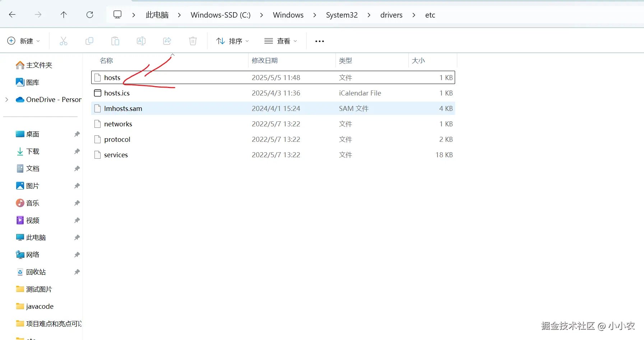644x340 pixels.
Task: Go to Windows breadcrumb folder
Action: coord(288,15)
